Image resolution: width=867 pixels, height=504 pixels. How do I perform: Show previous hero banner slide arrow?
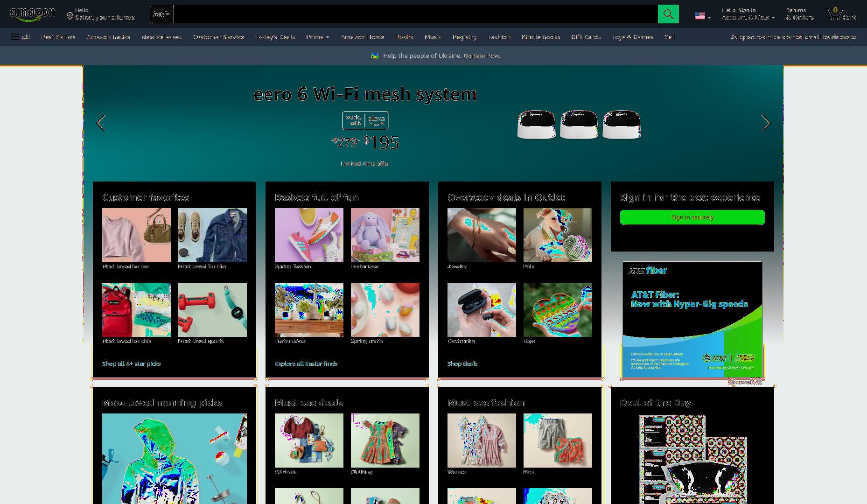101,123
